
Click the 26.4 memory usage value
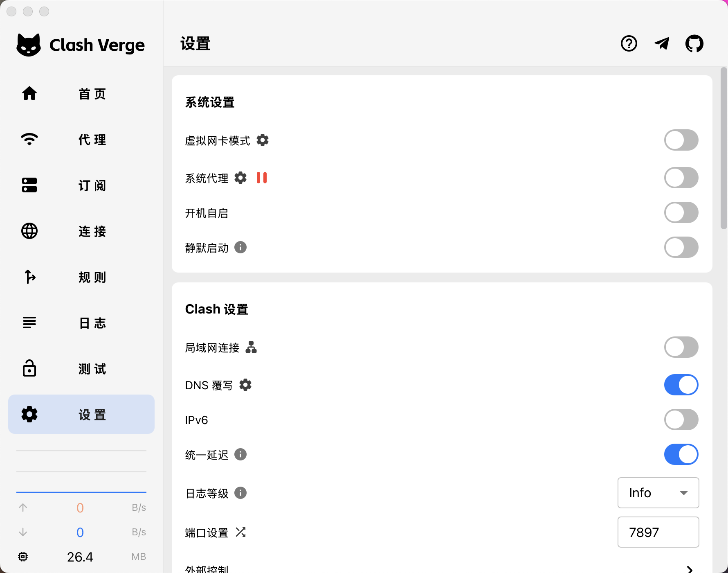click(x=80, y=557)
